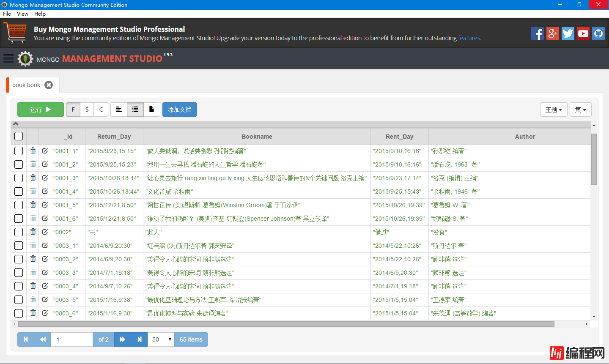609x364 pixels.
Task: Switch to text view with the left-align icon
Action: click(119, 109)
